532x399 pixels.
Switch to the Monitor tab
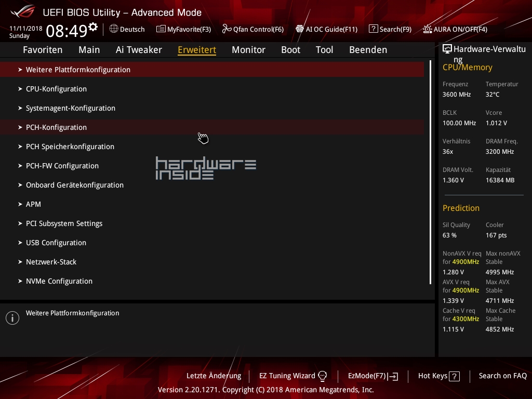(x=248, y=50)
